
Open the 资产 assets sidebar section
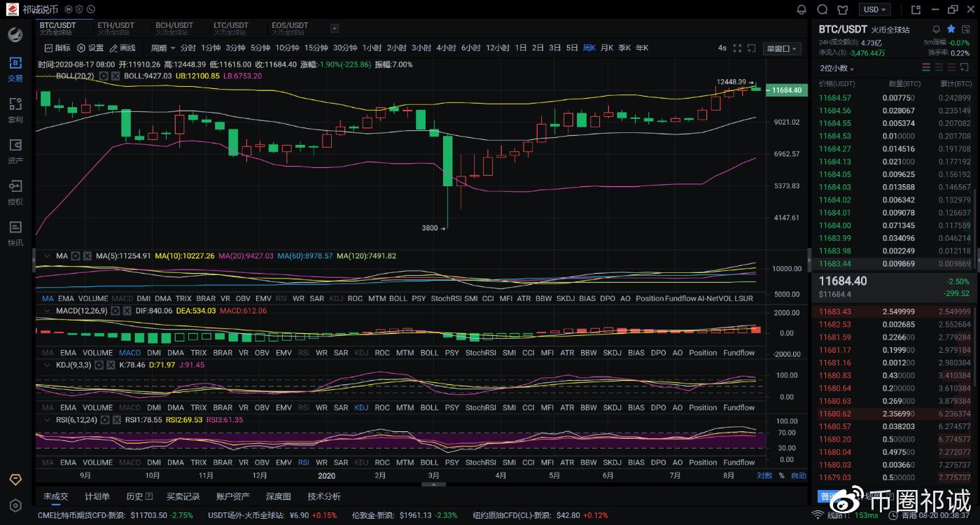[15, 151]
